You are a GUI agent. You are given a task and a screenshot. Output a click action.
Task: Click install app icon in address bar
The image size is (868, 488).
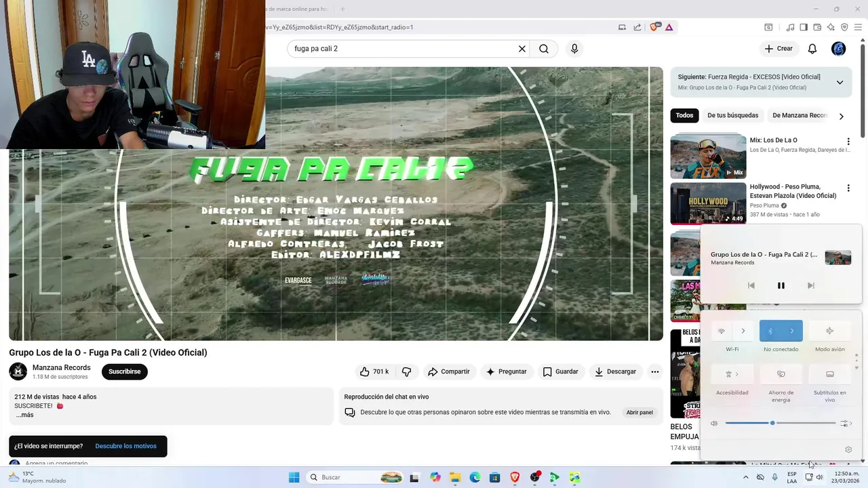[622, 27]
